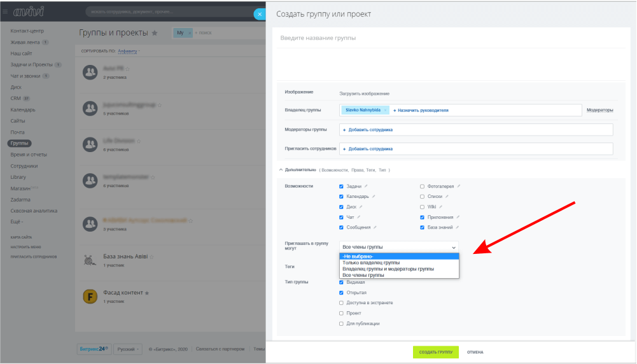Remove Slavko Nahnybida from group owner
This screenshot has width=637, height=364.
[x=386, y=110]
